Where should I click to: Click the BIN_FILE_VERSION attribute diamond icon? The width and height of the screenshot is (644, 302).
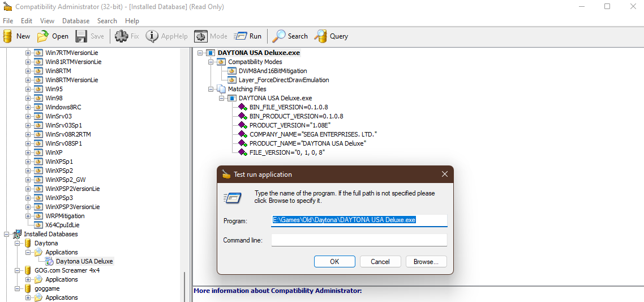(x=243, y=107)
